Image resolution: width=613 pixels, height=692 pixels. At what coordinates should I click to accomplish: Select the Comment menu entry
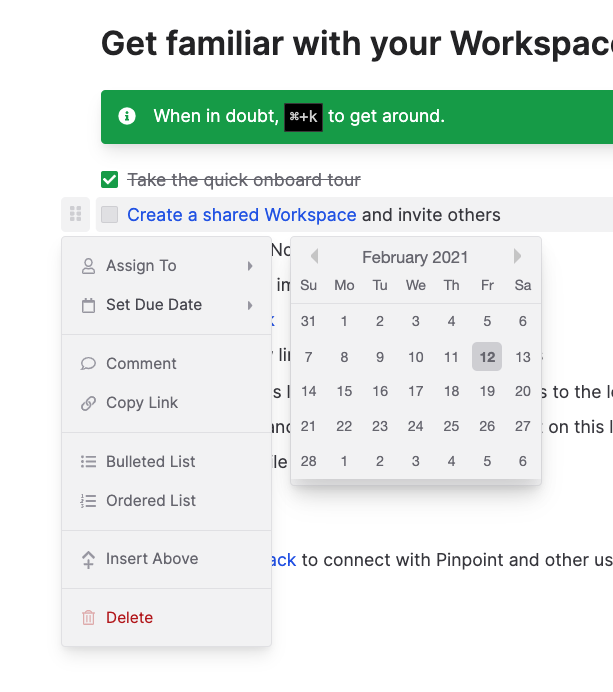(141, 364)
